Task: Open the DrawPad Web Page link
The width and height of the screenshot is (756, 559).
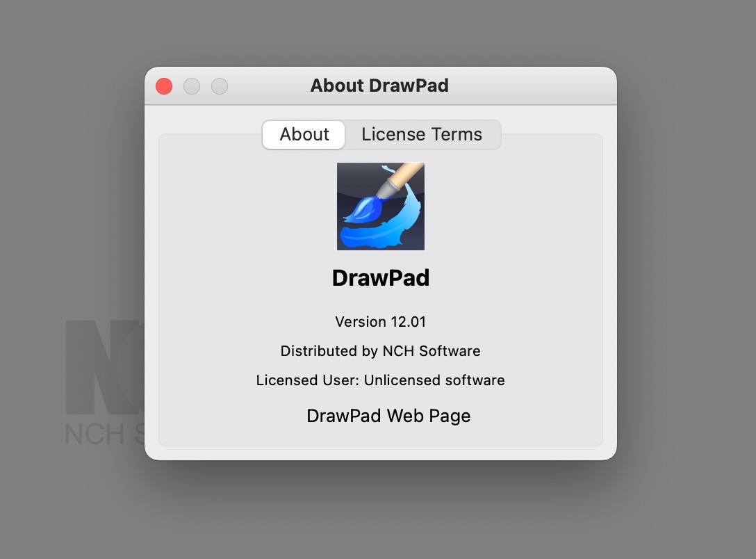Action: 388,416
